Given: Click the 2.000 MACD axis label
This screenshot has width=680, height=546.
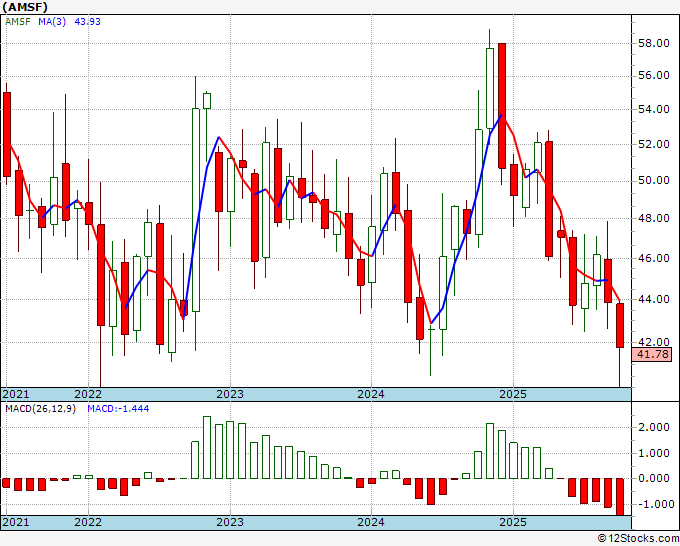Looking at the screenshot, I should (x=654, y=427).
